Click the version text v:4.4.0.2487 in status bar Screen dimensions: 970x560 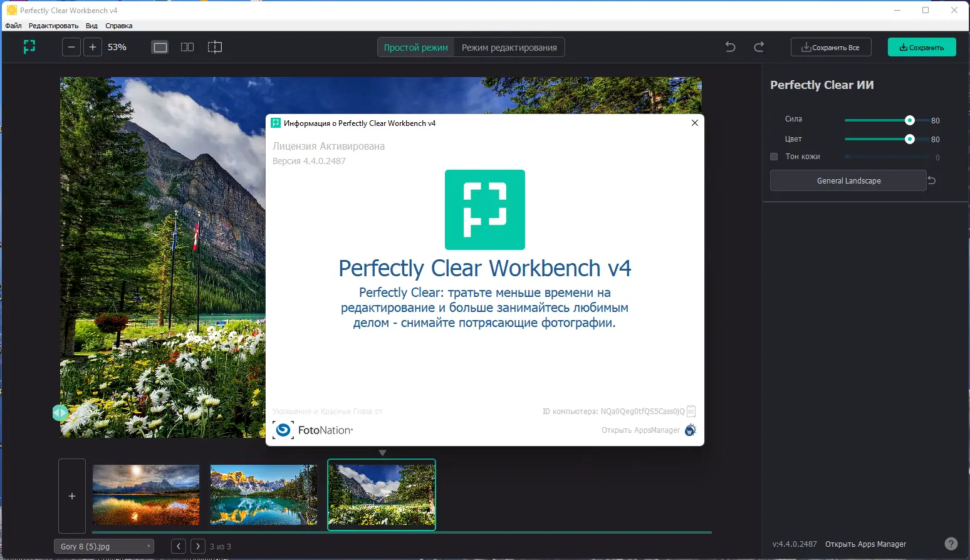(x=795, y=544)
